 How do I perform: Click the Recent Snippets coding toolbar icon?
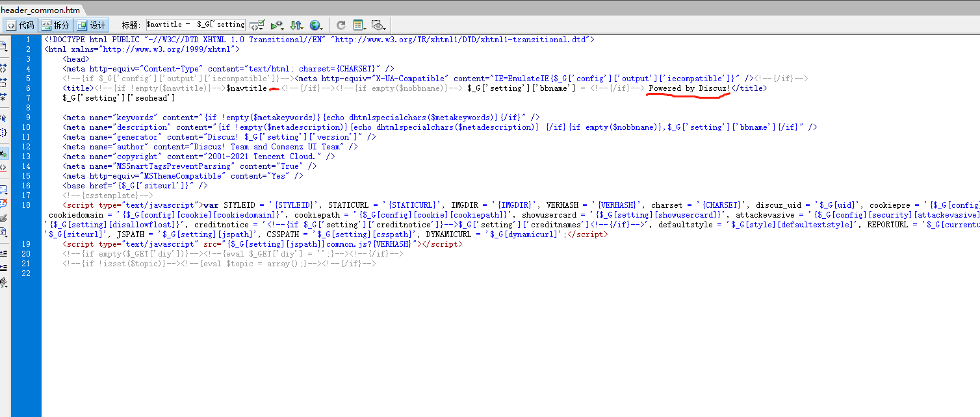(x=4, y=232)
